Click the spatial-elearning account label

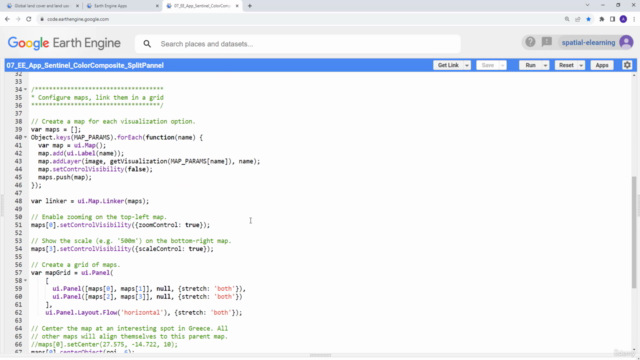pos(588,42)
